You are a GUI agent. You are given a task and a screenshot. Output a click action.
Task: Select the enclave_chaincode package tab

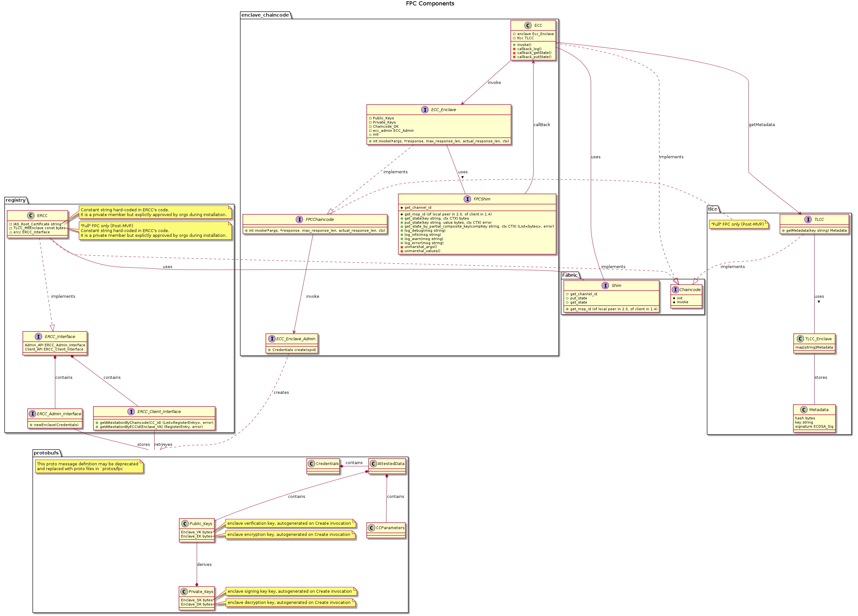coord(265,15)
